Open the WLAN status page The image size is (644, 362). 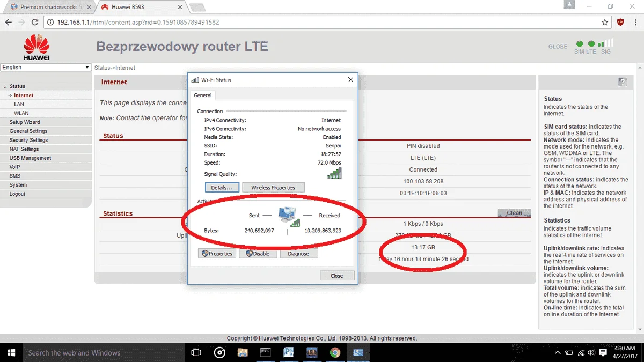click(x=21, y=113)
